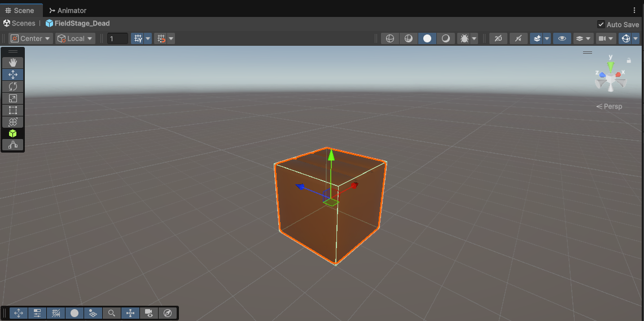Screen dimensions: 644x321
Task: Select the Hand view tool
Action: pyautogui.click(x=12, y=63)
